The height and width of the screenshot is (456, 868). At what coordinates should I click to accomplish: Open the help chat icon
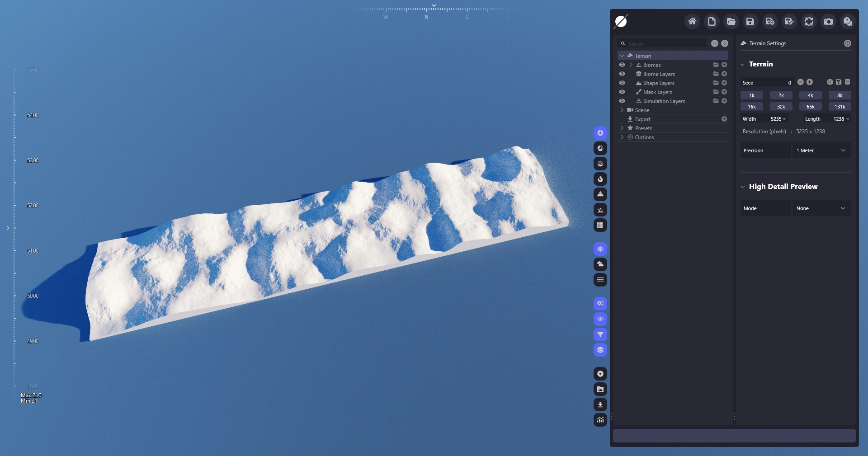click(x=848, y=21)
